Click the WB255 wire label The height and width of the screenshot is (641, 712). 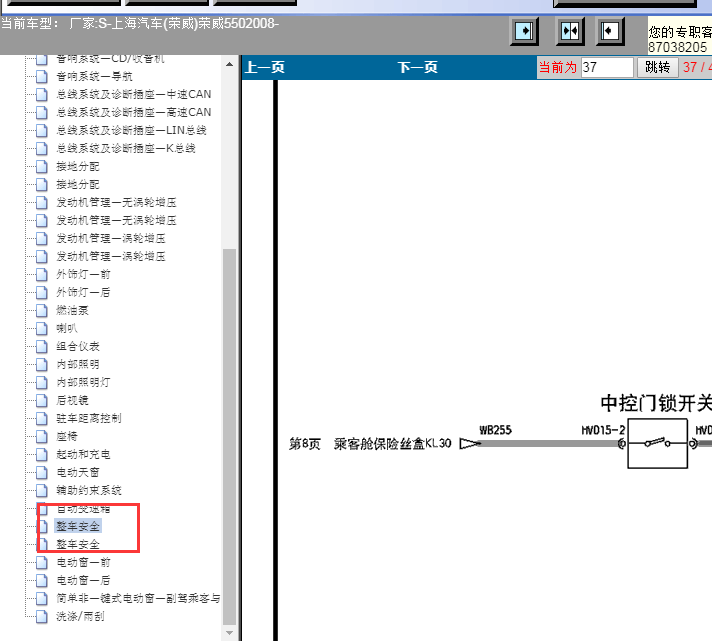point(495,430)
